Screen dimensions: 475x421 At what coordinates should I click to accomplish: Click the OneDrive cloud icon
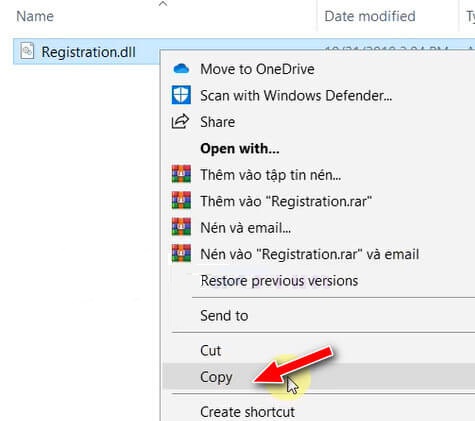[x=181, y=69]
